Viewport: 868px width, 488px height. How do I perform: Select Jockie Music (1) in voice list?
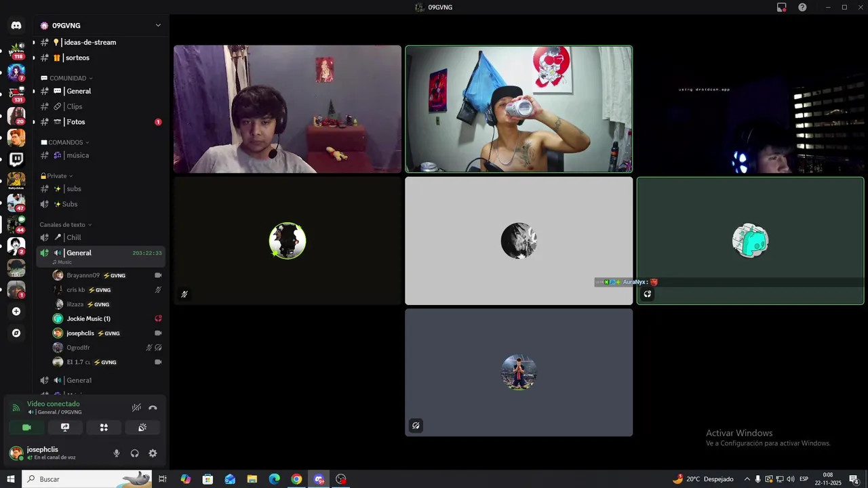click(x=107, y=319)
